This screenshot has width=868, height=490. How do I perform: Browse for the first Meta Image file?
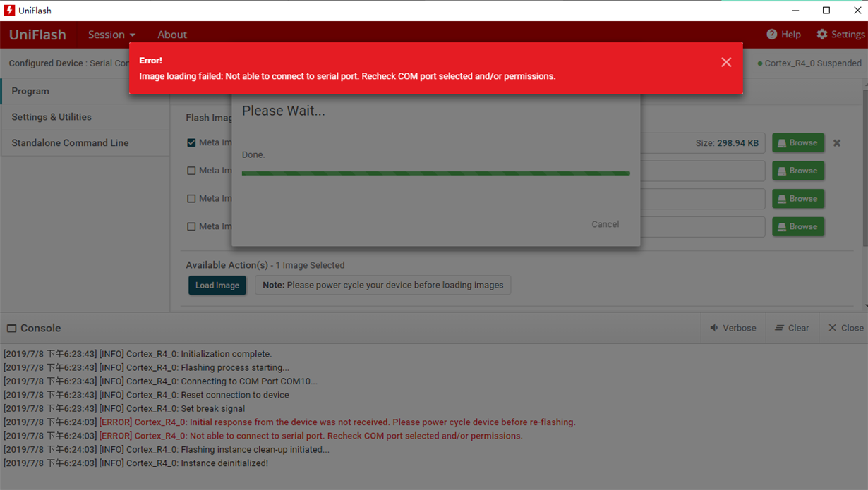(x=797, y=143)
